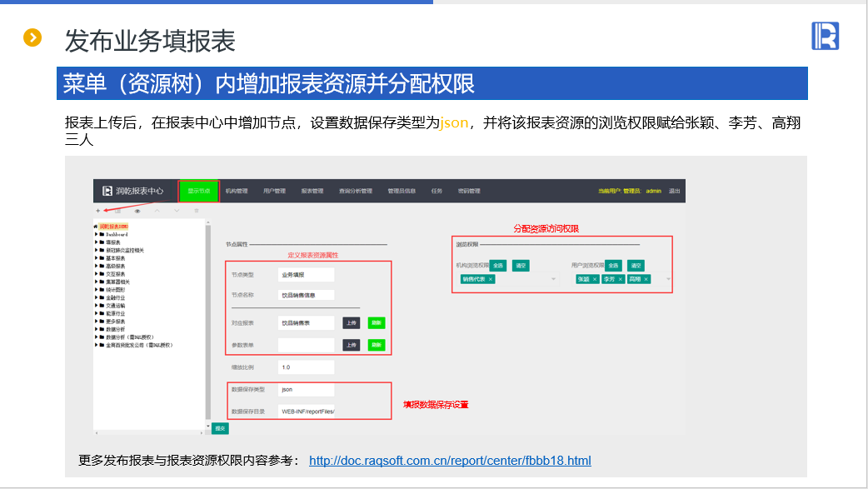Open the 查询分析管理 menu item
The height and width of the screenshot is (489, 868).
356,191
